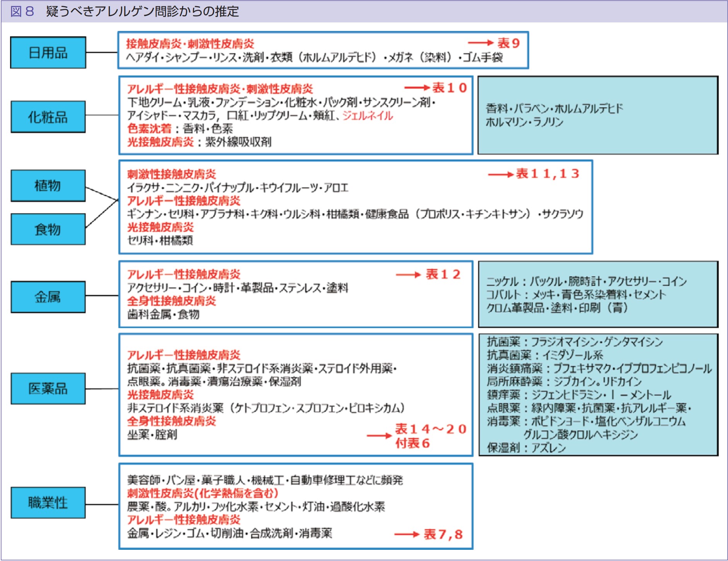Open the 表7,8 reference
Viewport: 728px width, 561px height.
(443, 534)
